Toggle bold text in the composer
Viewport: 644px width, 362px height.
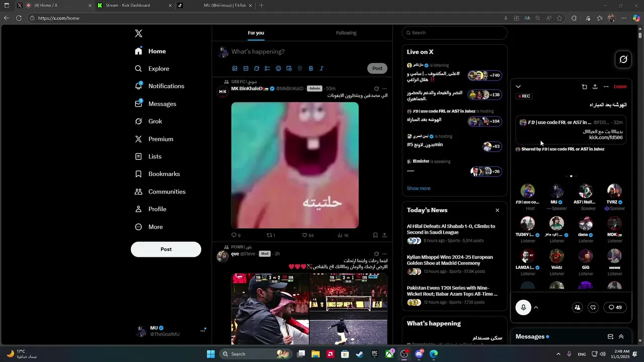pos(311,68)
